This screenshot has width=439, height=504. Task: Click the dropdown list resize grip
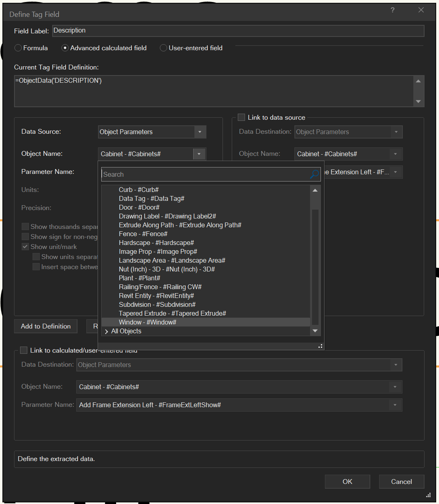(320, 346)
